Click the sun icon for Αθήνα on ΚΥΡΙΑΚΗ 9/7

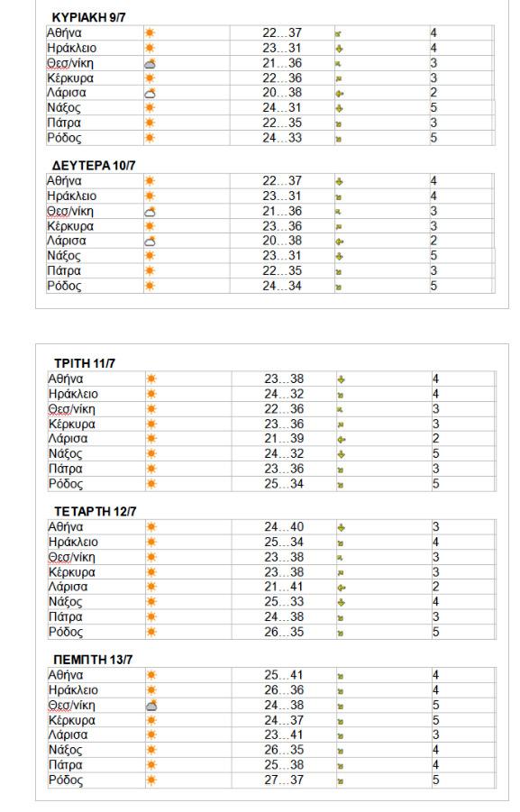click(x=150, y=33)
